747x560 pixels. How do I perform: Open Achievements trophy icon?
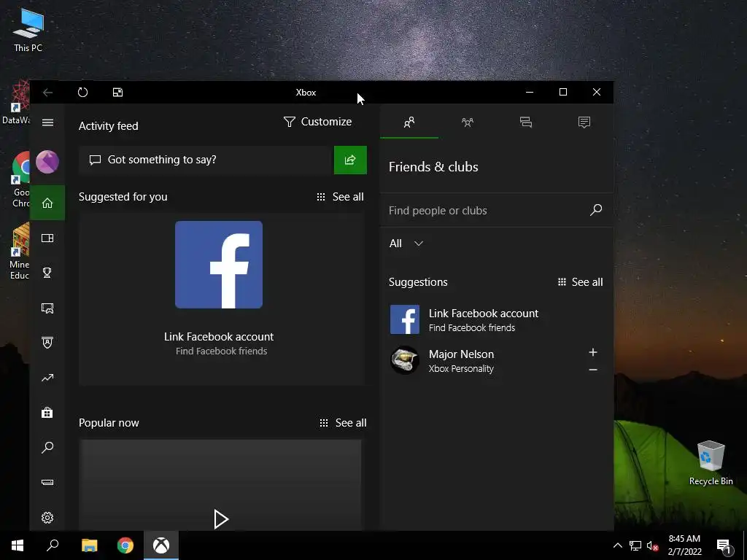tap(47, 273)
